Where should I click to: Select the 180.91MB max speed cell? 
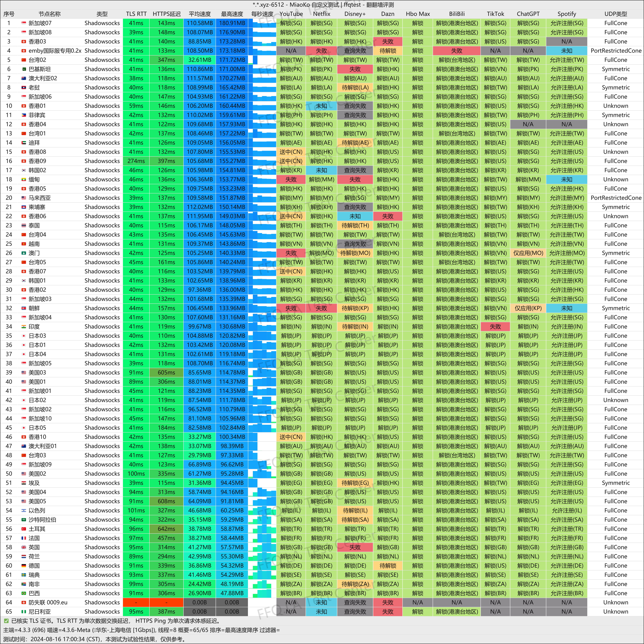[232, 23]
